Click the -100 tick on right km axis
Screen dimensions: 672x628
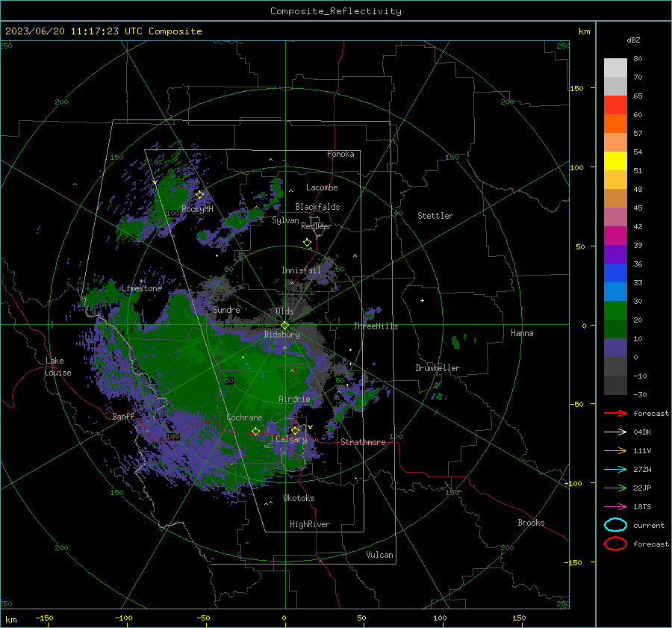click(573, 483)
